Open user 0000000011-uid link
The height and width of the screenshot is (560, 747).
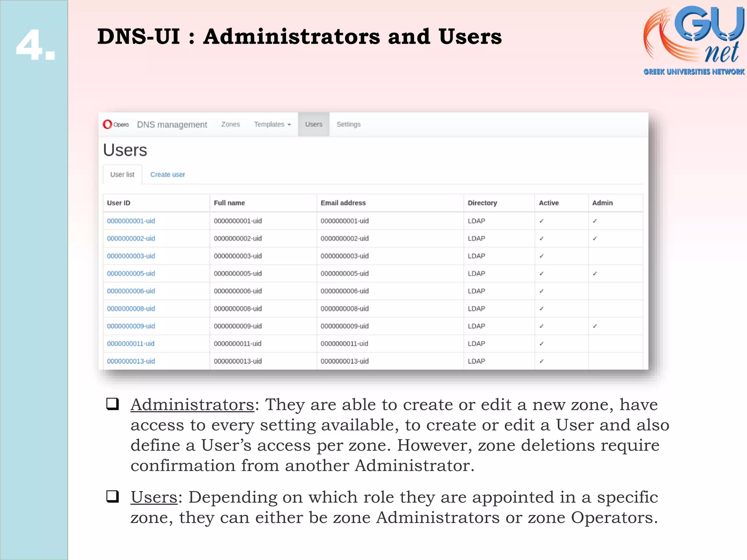coord(131,343)
